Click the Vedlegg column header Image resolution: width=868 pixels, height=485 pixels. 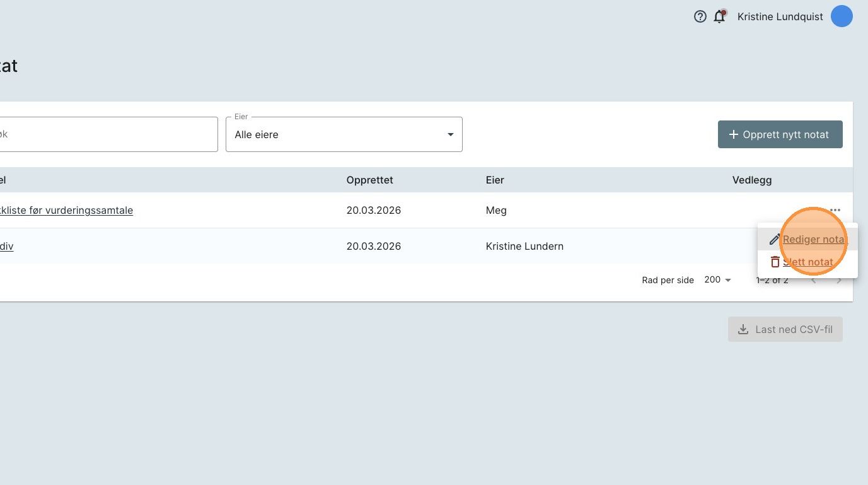[751, 180]
